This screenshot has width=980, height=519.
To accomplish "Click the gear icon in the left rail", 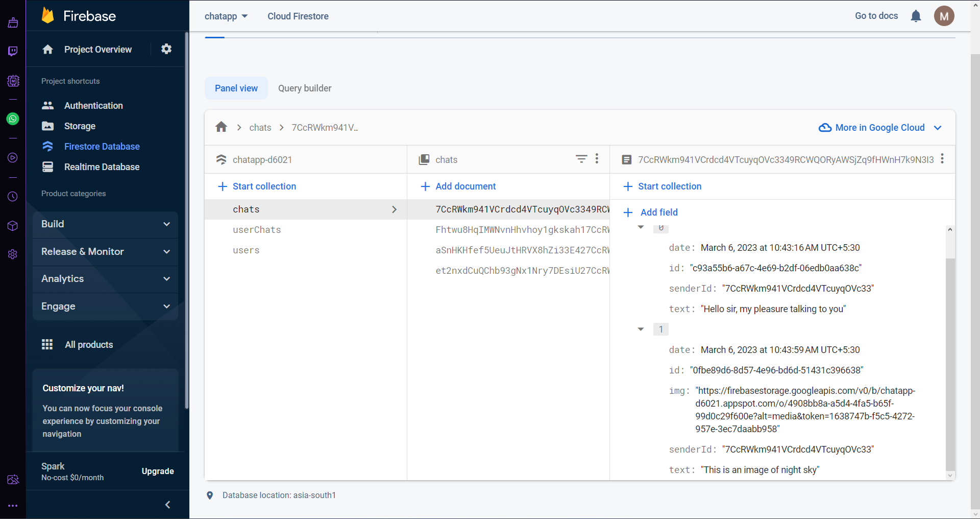I will [13, 254].
